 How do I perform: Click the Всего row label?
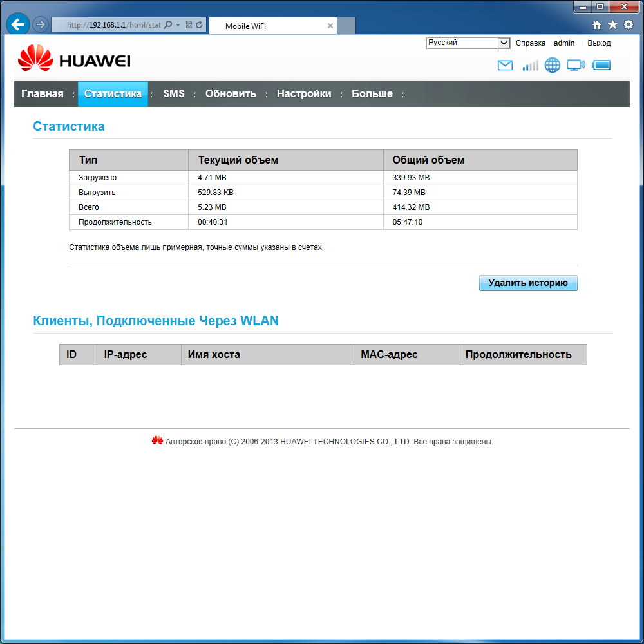tap(89, 207)
